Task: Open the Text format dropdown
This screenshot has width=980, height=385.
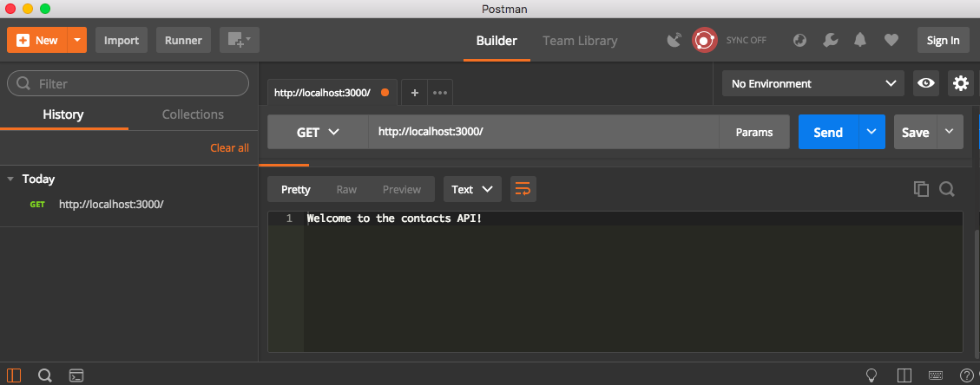Action: [x=472, y=189]
